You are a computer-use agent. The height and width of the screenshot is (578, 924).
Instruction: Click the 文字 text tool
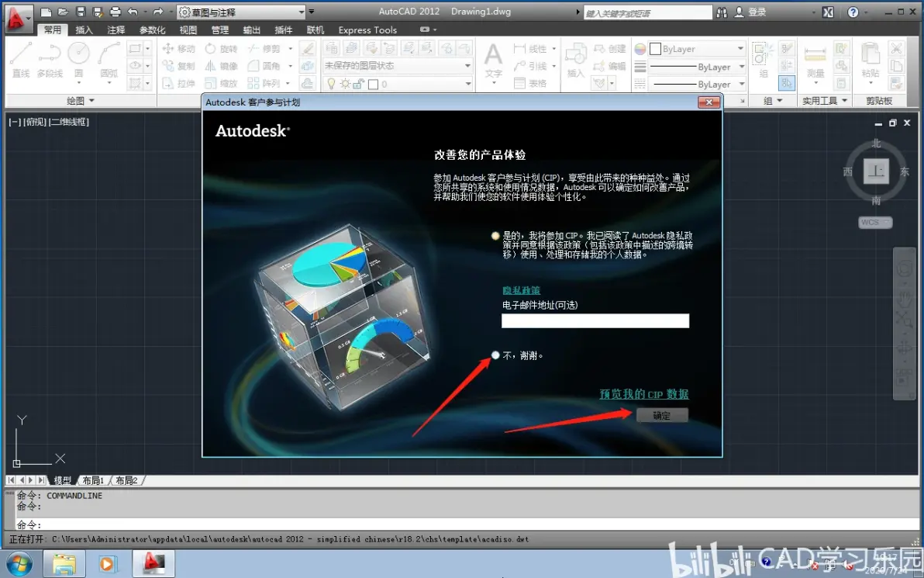493,61
